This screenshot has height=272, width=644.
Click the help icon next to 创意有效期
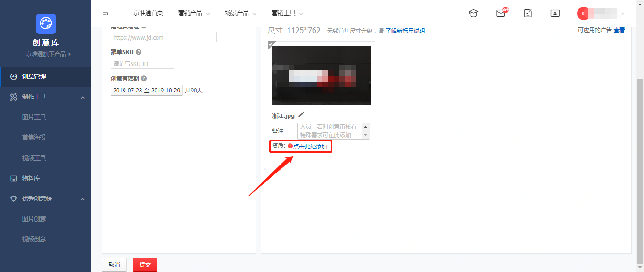143,79
